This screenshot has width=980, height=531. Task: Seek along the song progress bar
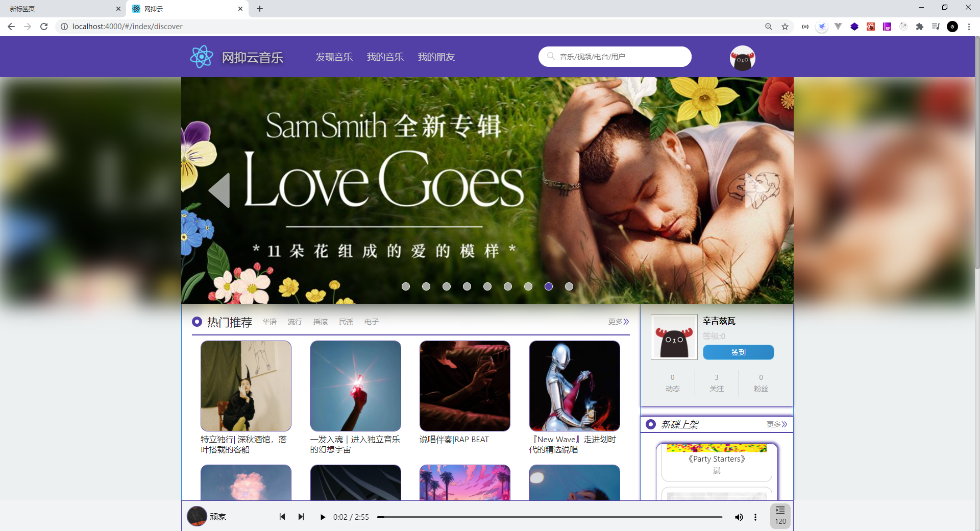tap(550, 517)
